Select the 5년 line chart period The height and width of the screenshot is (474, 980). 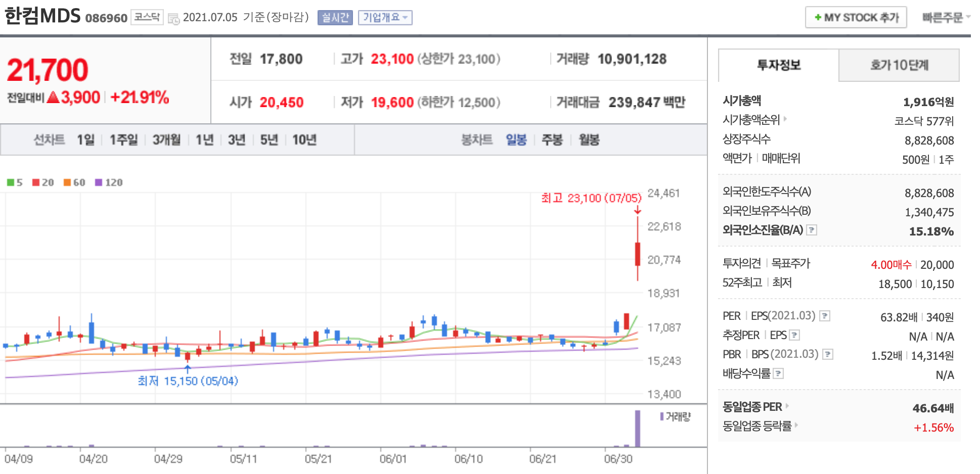(269, 139)
